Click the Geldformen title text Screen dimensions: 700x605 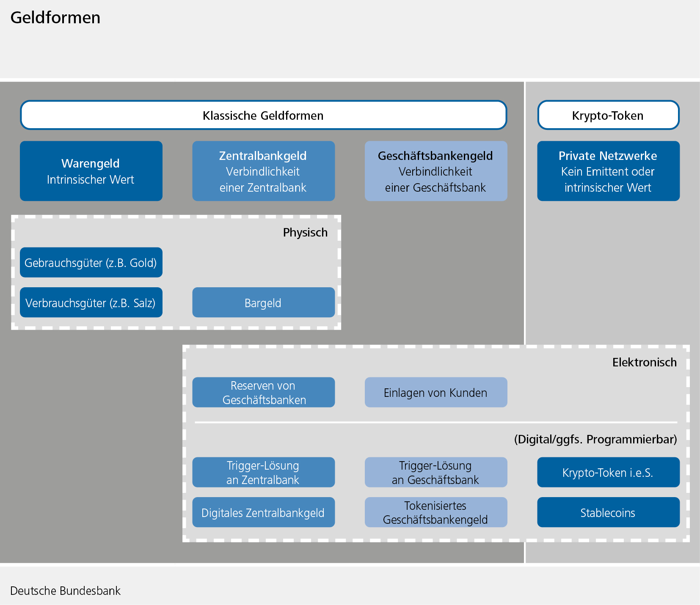point(55,18)
